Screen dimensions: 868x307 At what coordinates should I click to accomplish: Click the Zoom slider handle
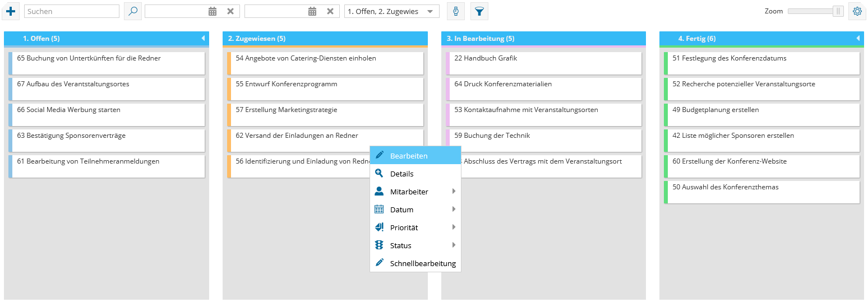838,11
